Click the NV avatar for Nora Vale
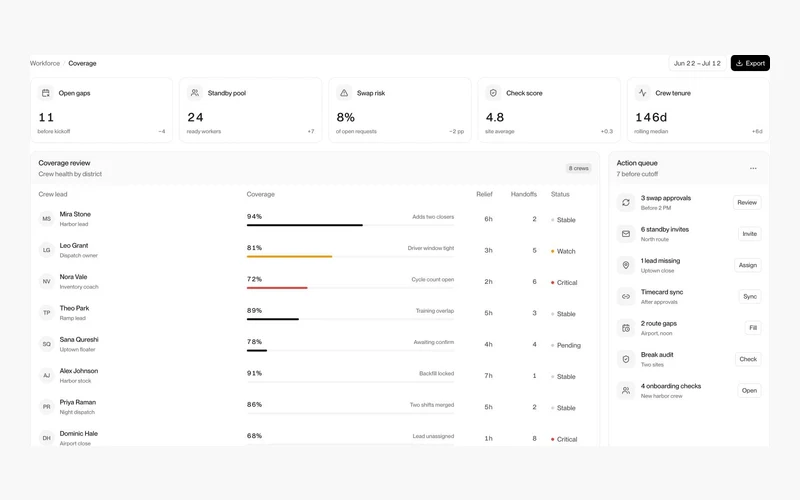The height and width of the screenshot is (500, 800). [x=46, y=282]
